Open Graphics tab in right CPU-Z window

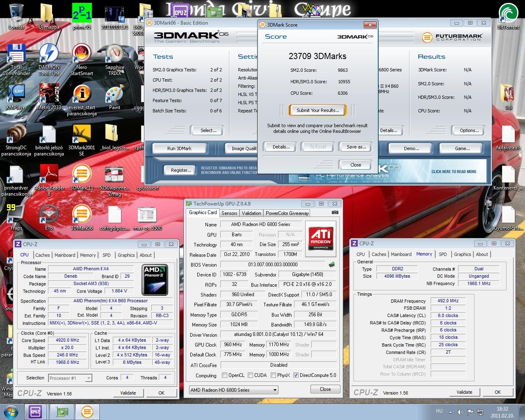462,254
